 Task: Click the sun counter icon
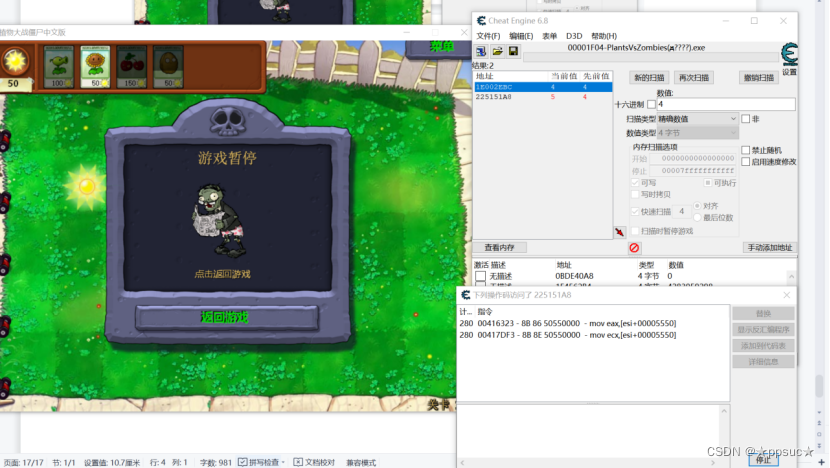click(x=14, y=61)
